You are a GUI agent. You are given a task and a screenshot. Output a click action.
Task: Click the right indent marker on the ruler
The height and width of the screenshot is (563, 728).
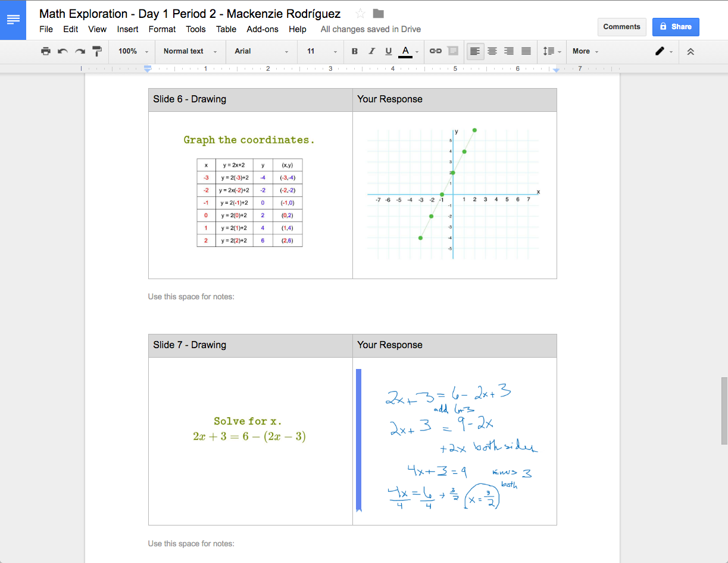click(556, 70)
